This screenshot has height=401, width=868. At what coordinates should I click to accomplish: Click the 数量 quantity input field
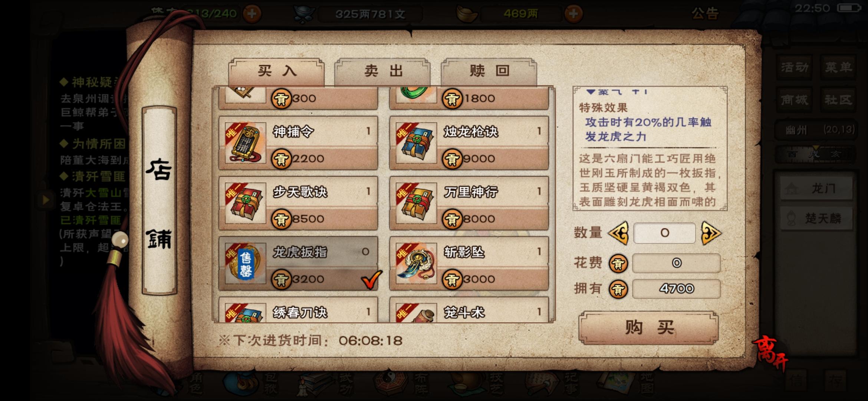pyautogui.click(x=664, y=233)
